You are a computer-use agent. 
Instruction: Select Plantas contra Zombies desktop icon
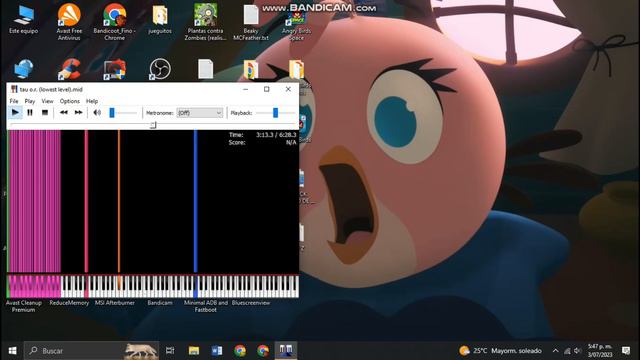205,22
